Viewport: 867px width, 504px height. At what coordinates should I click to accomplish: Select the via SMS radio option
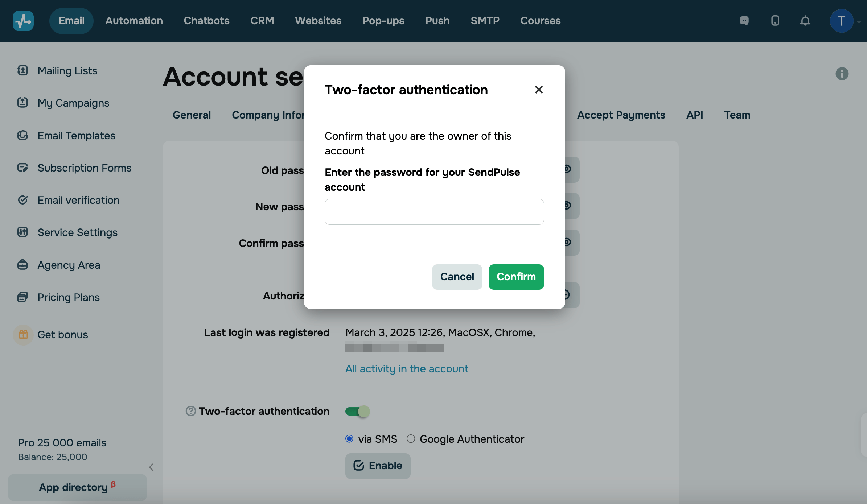349,439
